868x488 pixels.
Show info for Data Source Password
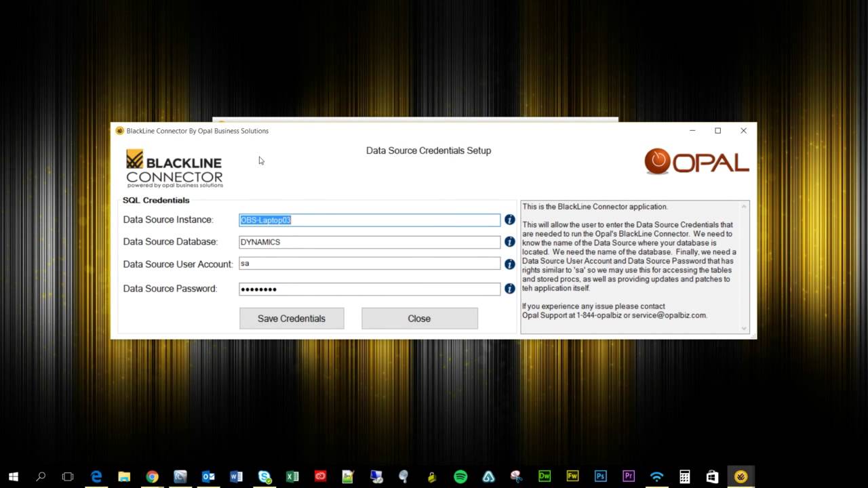509,289
